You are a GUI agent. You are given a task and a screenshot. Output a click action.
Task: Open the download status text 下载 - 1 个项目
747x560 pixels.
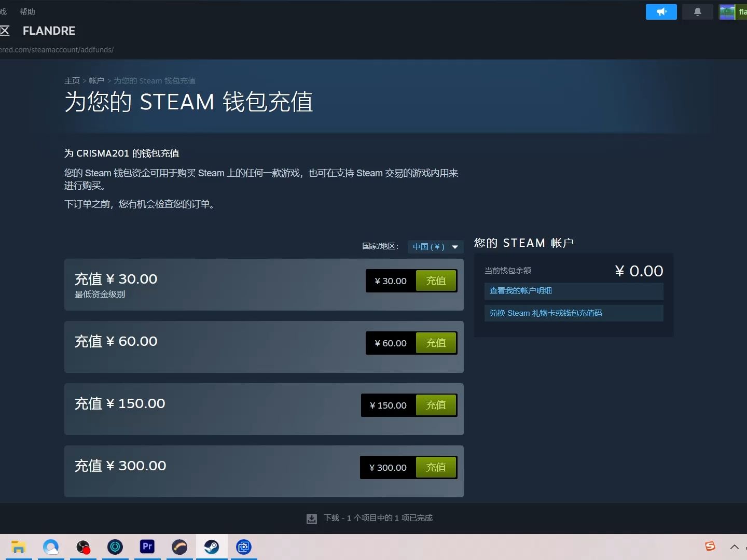pyautogui.click(x=378, y=518)
